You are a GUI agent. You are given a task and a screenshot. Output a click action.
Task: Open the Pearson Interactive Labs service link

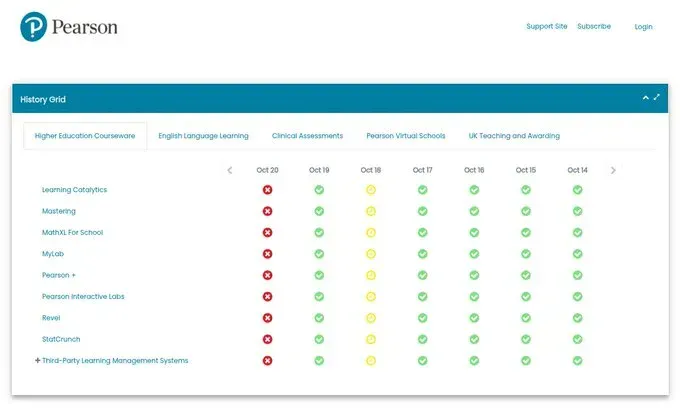[83, 297]
